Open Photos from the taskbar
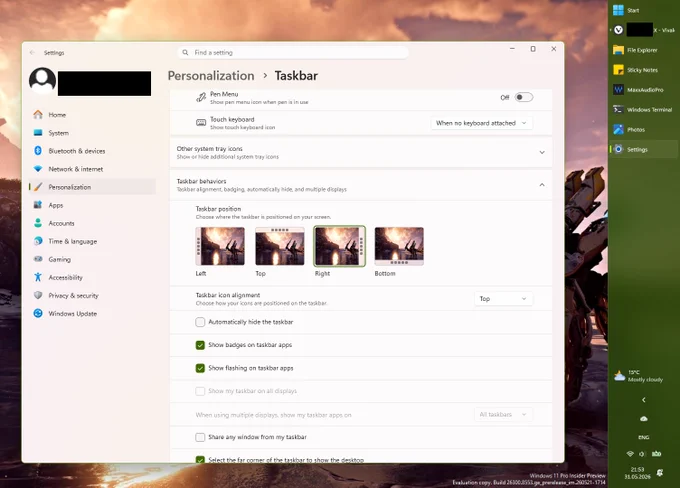The height and width of the screenshot is (488, 680). pyautogui.click(x=643, y=130)
